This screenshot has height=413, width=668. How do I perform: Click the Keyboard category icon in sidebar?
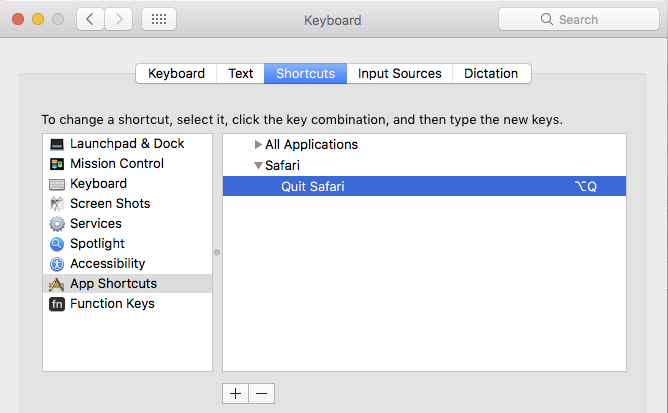(57, 184)
